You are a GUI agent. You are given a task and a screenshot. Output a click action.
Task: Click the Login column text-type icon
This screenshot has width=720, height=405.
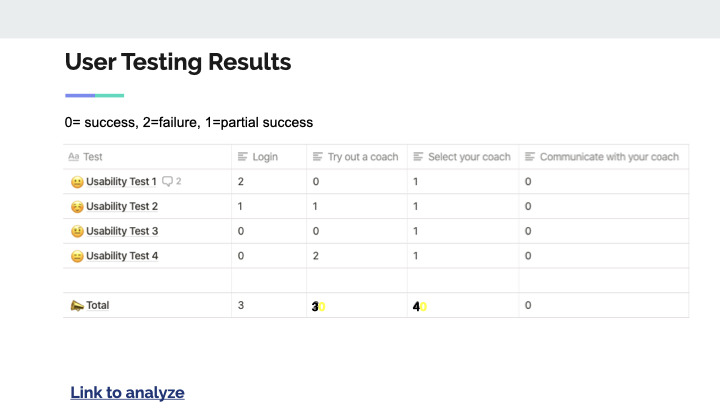243,157
